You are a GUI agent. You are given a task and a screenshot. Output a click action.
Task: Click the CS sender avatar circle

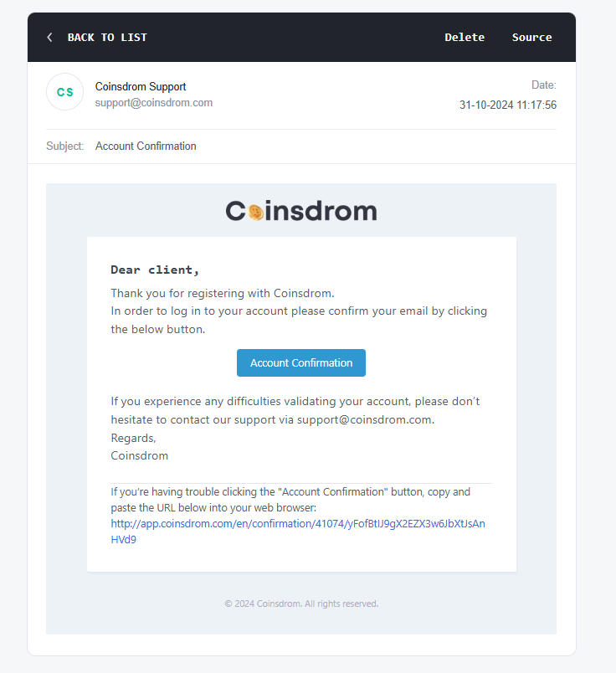(x=64, y=91)
